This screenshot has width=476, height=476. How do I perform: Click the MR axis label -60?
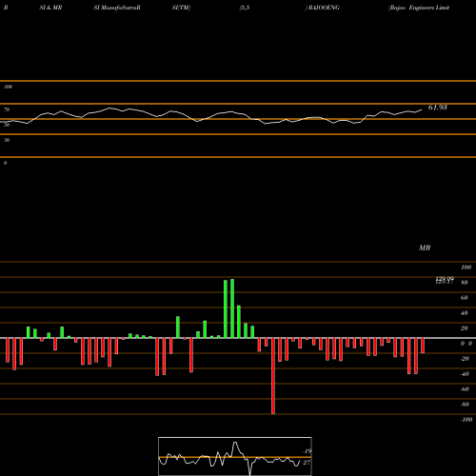coord(465,389)
